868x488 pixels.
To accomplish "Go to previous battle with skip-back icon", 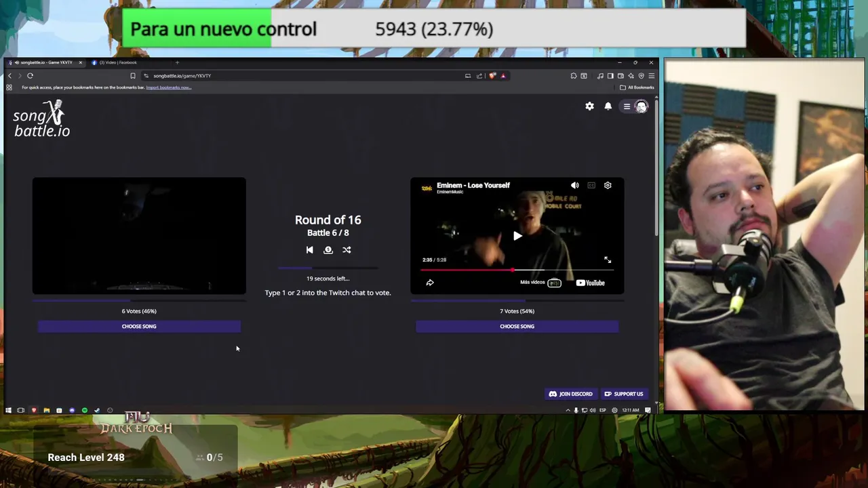I will (x=309, y=249).
